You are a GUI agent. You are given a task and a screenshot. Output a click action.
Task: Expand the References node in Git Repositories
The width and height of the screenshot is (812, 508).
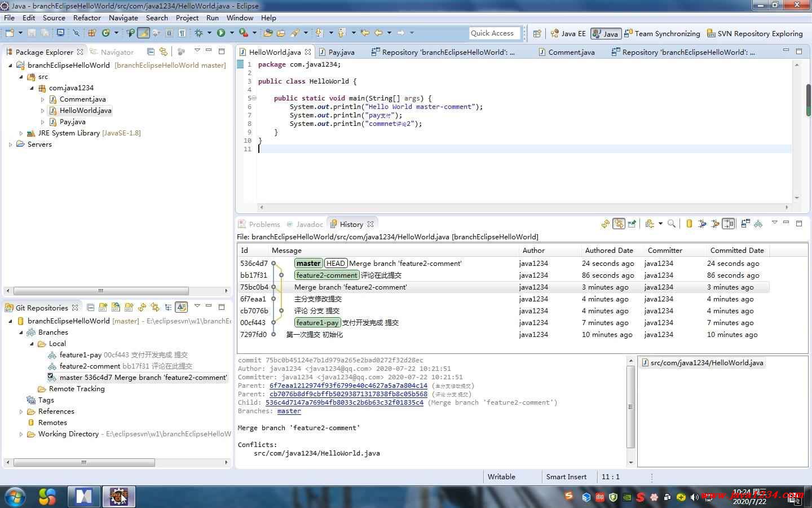[21, 411]
